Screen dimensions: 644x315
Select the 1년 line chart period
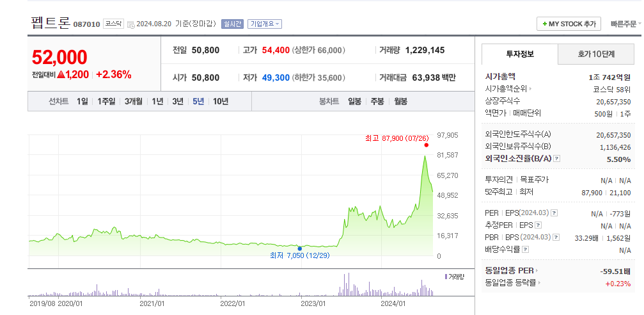coord(157,101)
